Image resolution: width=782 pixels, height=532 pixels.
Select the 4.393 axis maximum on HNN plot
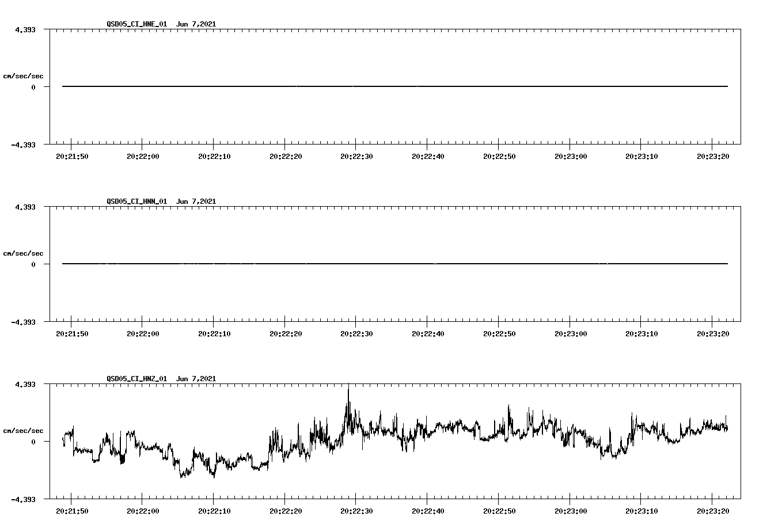(25, 207)
